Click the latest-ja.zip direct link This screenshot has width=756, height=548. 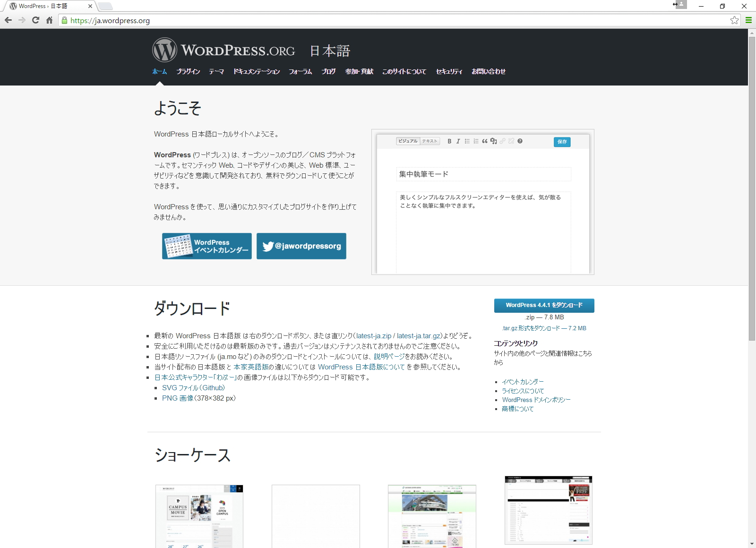pyautogui.click(x=374, y=336)
